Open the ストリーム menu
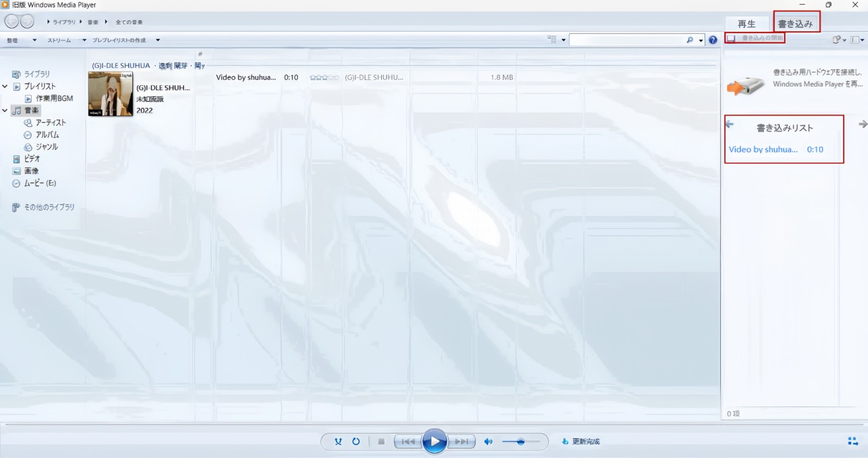The width and height of the screenshot is (868, 458). tap(67, 40)
